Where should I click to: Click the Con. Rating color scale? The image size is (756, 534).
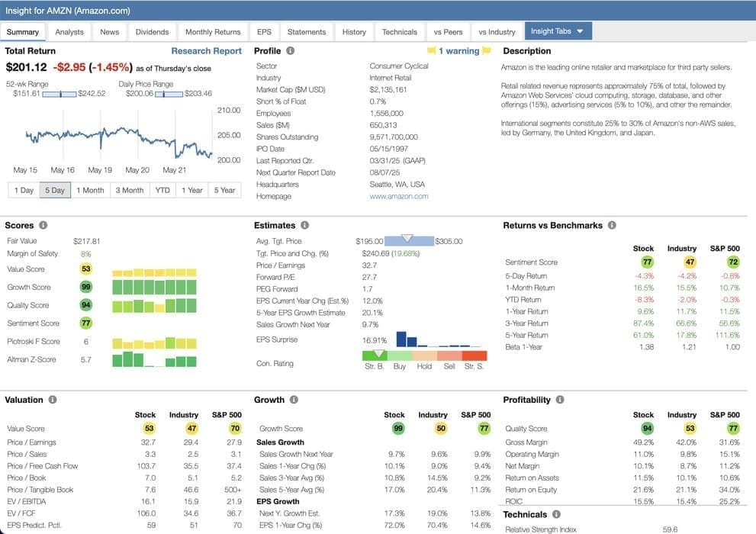click(x=424, y=355)
